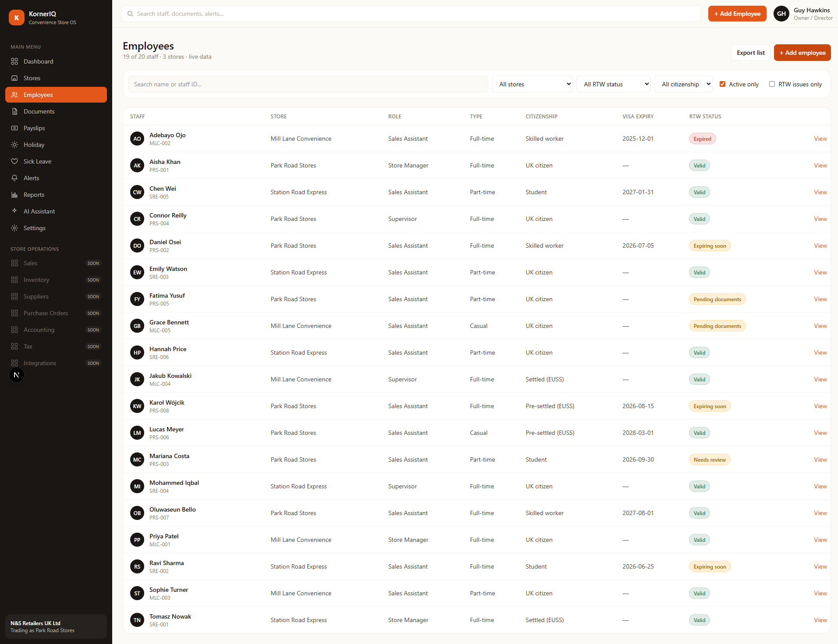View Adebayo Ojo's employee record
838x644 pixels.
[x=820, y=139]
